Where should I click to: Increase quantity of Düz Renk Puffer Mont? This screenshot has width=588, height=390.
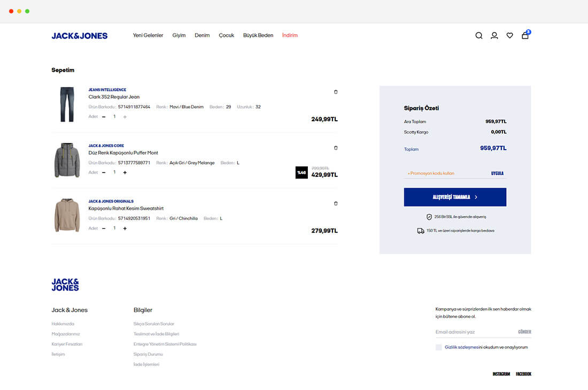125,173
